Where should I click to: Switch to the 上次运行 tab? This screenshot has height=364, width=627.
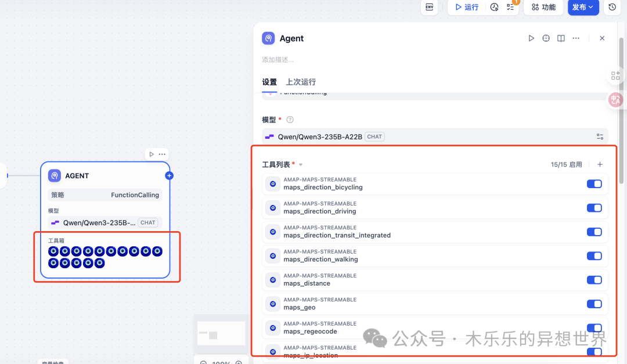tap(301, 82)
